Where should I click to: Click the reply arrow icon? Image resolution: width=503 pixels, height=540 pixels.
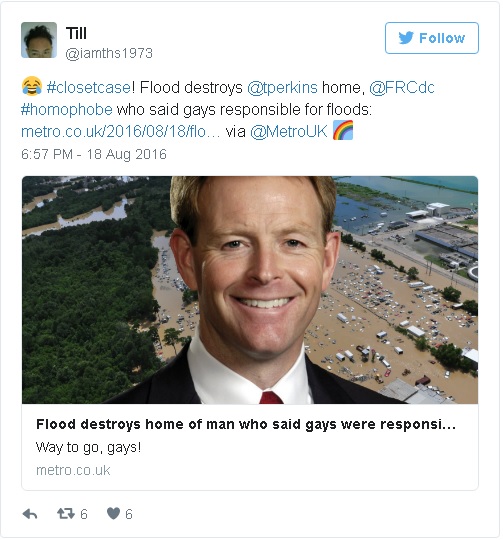point(30,514)
